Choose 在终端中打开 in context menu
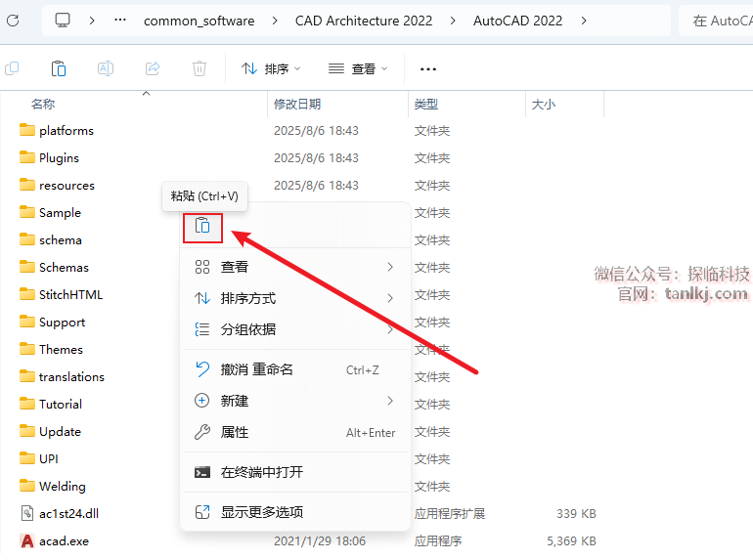This screenshot has height=560, width=753. tap(295, 472)
